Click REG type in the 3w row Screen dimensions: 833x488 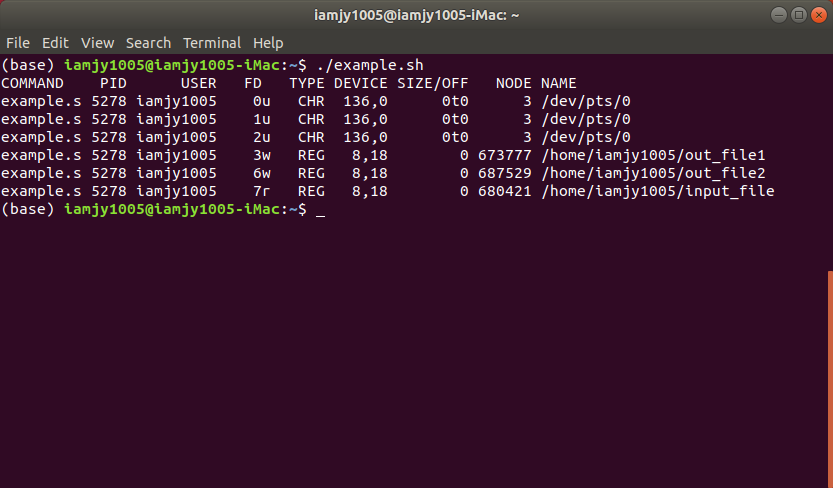(311, 156)
